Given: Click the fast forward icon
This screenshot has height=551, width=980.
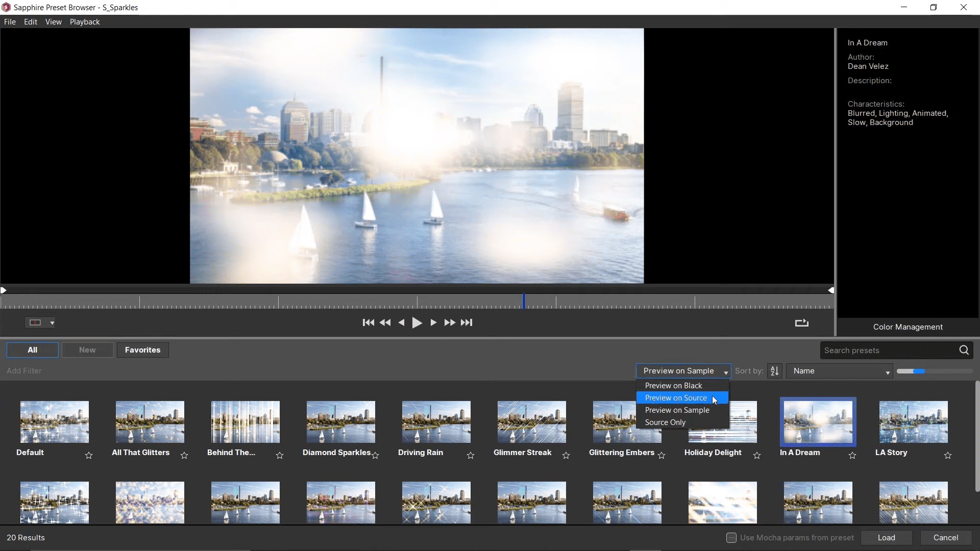Looking at the screenshot, I should pyautogui.click(x=449, y=322).
